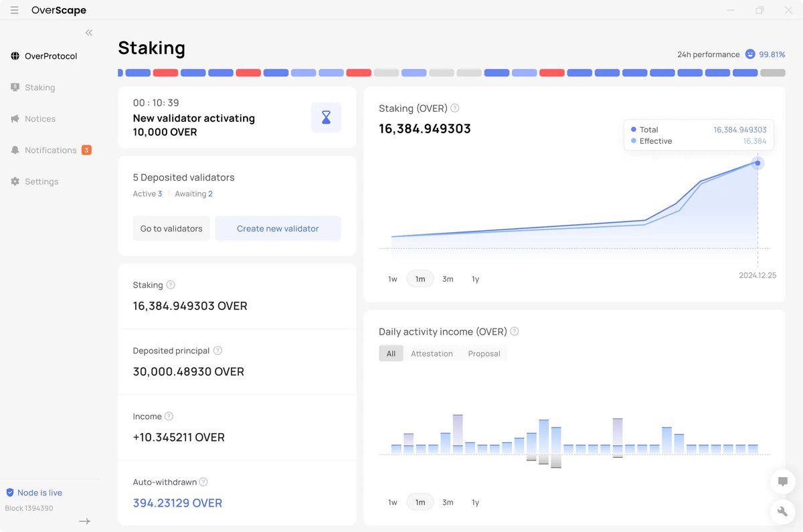Click Block 1394390 status text
Image resolution: width=803 pixels, height=532 pixels.
pyautogui.click(x=29, y=509)
